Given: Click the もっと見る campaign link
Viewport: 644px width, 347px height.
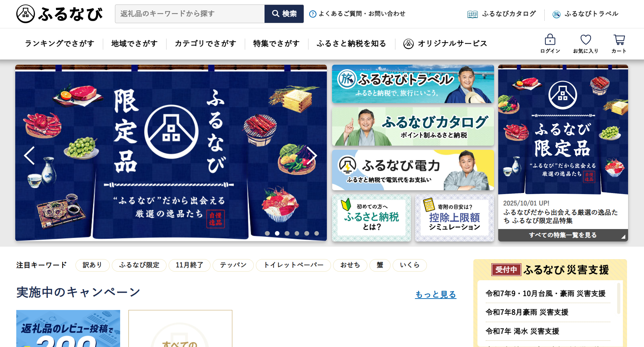Looking at the screenshot, I should tap(436, 294).
